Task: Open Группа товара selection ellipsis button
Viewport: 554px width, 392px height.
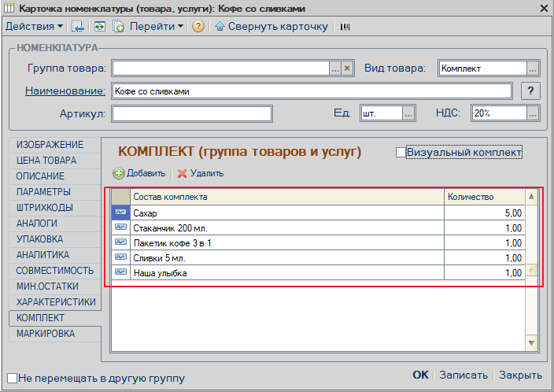Action: coord(335,68)
